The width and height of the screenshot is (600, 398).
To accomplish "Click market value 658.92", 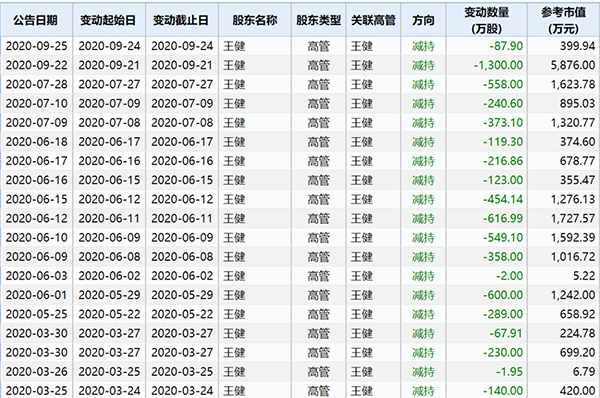I will point(577,314).
